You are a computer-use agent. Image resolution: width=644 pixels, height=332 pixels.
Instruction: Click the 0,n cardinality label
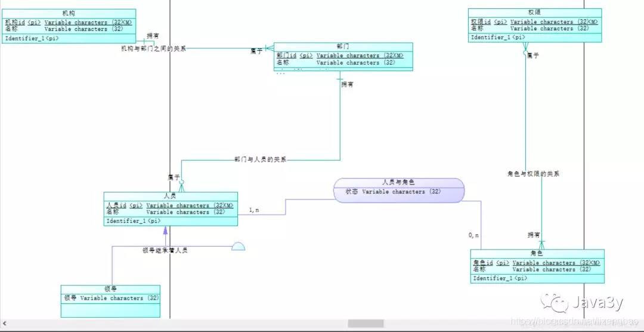point(473,235)
